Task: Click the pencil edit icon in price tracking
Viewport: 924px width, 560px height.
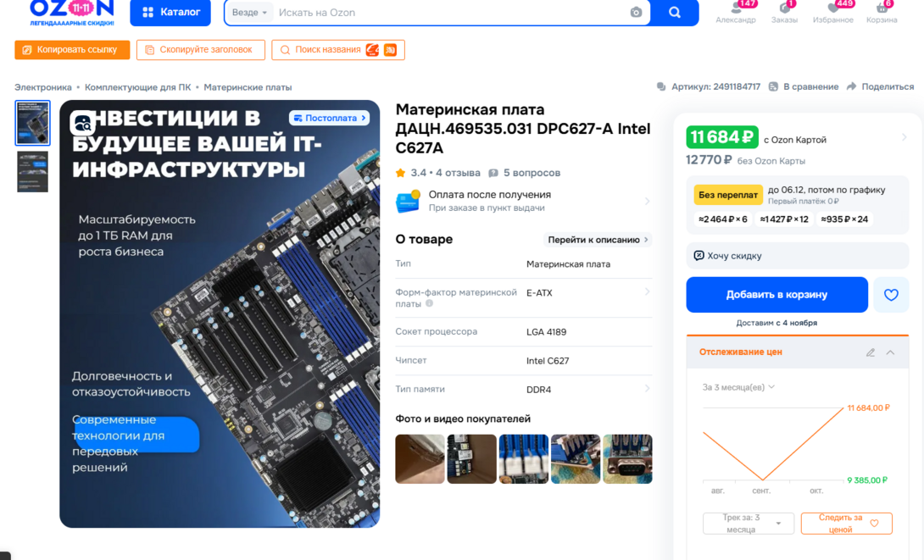Action: (x=871, y=352)
